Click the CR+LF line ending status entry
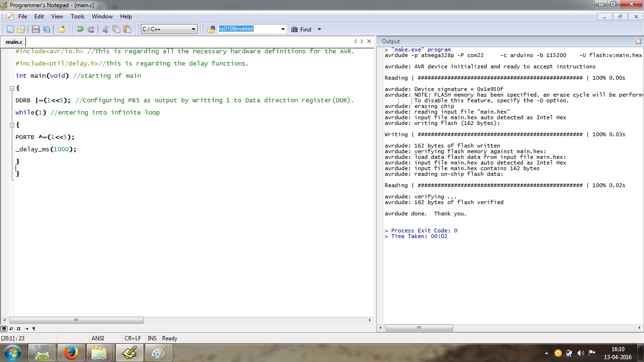Viewport: 644px width, 362px height. pyautogui.click(x=132, y=338)
